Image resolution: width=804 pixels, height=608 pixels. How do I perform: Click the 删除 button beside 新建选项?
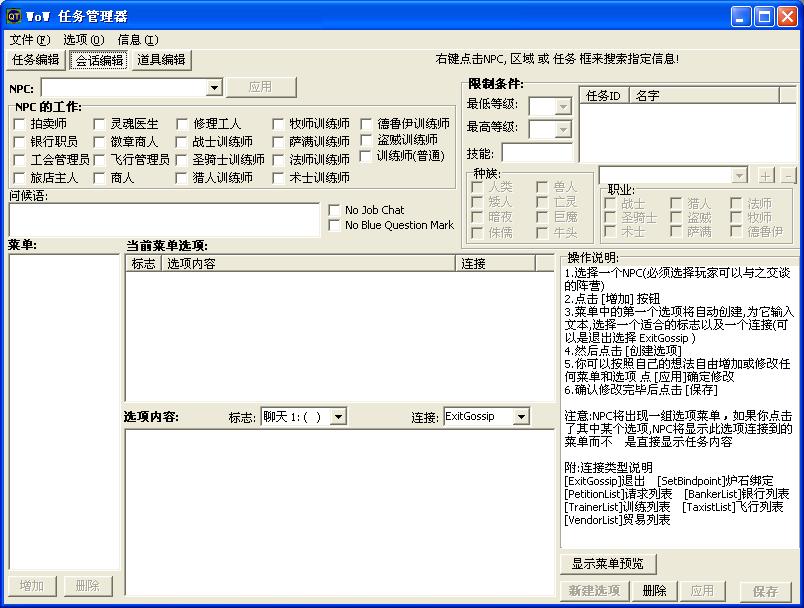pos(654,591)
